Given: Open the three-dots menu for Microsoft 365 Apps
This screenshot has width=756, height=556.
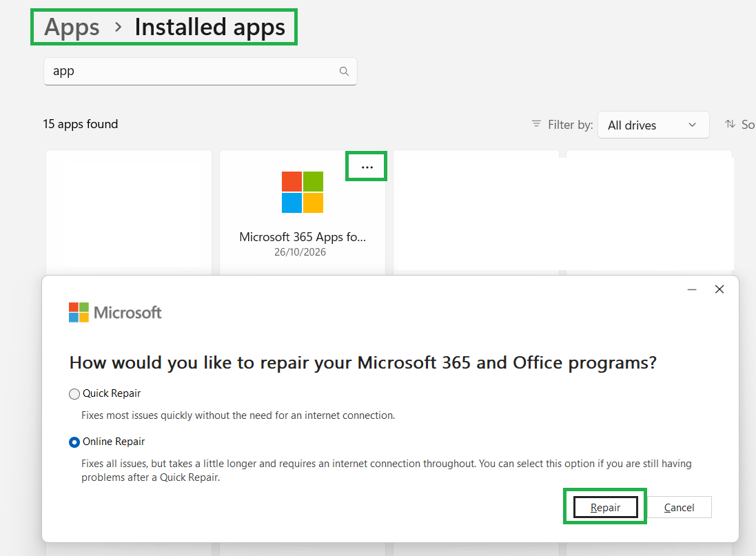Looking at the screenshot, I should (367, 167).
